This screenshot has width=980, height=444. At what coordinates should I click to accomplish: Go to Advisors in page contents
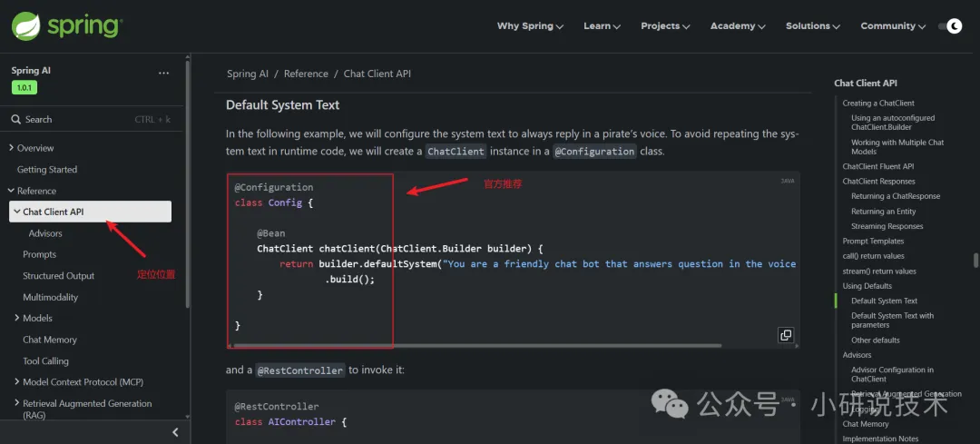857,355
